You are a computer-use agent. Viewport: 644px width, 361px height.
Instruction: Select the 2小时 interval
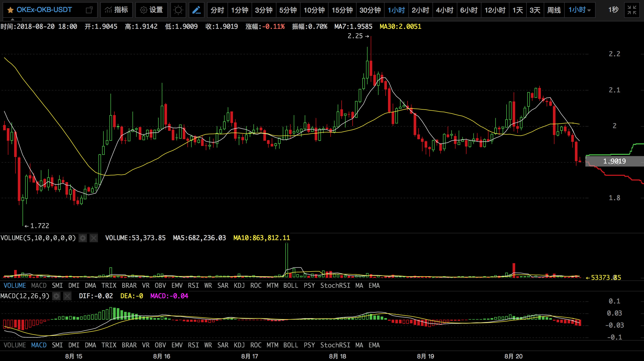[420, 10]
